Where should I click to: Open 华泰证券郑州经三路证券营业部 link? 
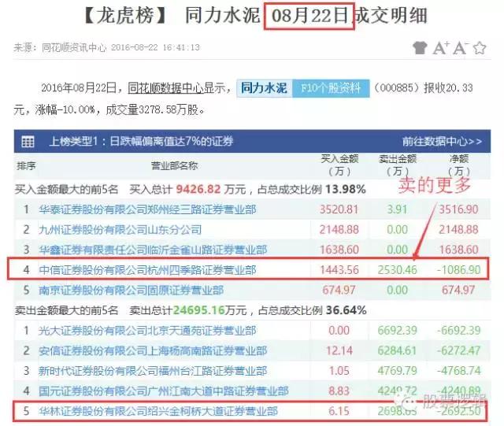(x=147, y=209)
